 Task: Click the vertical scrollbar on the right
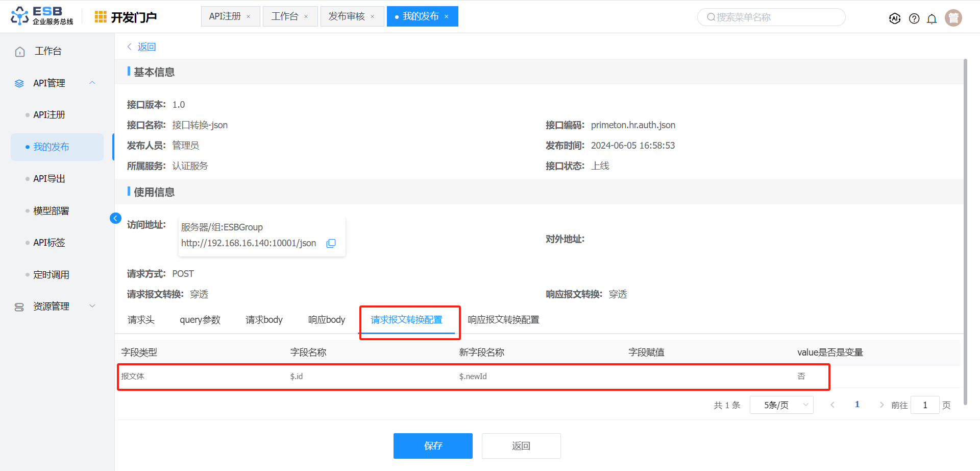tap(965, 230)
